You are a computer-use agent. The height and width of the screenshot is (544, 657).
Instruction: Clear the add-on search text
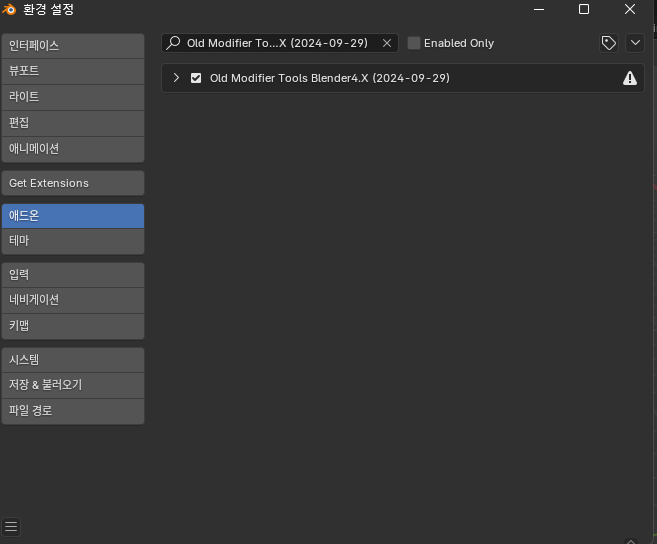(387, 43)
